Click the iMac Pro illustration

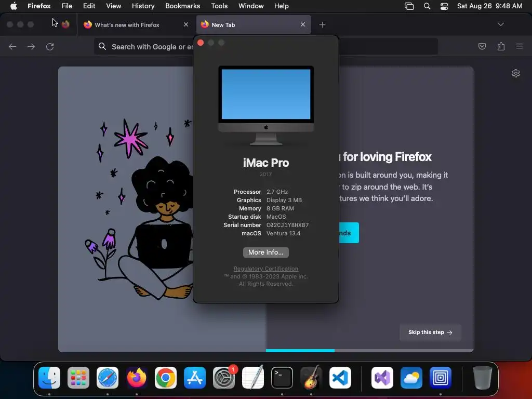coord(266,105)
